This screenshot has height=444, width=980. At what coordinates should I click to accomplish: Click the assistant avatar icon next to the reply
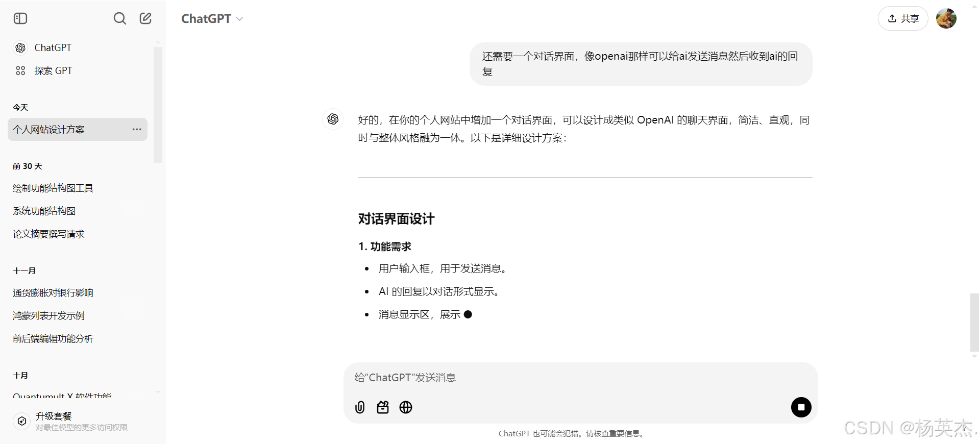click(x=333, y=119)
